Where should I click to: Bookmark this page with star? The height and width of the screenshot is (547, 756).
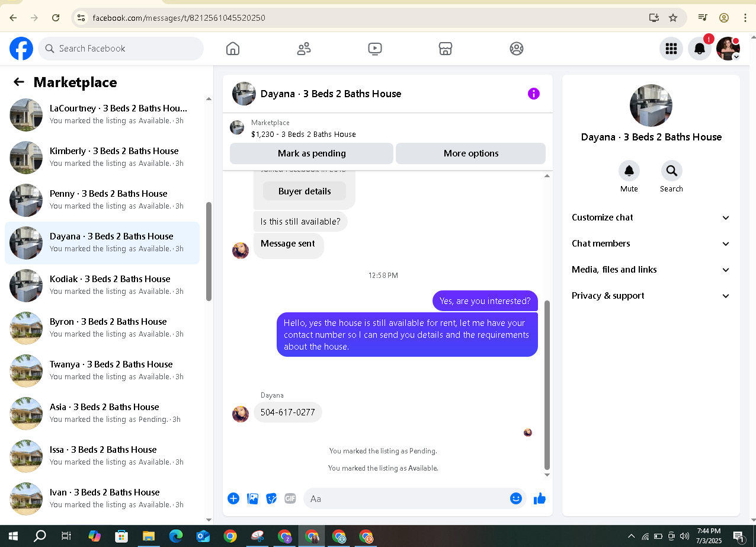point(673,18)
